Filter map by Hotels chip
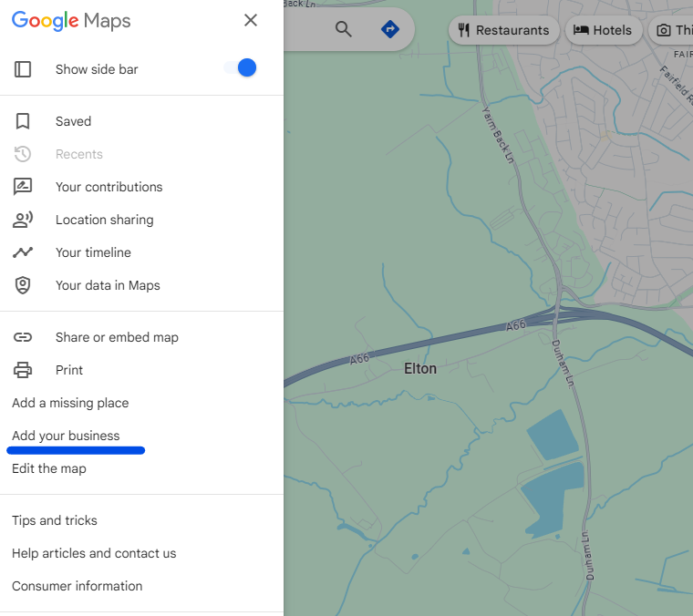 click(x=604, y=30)
